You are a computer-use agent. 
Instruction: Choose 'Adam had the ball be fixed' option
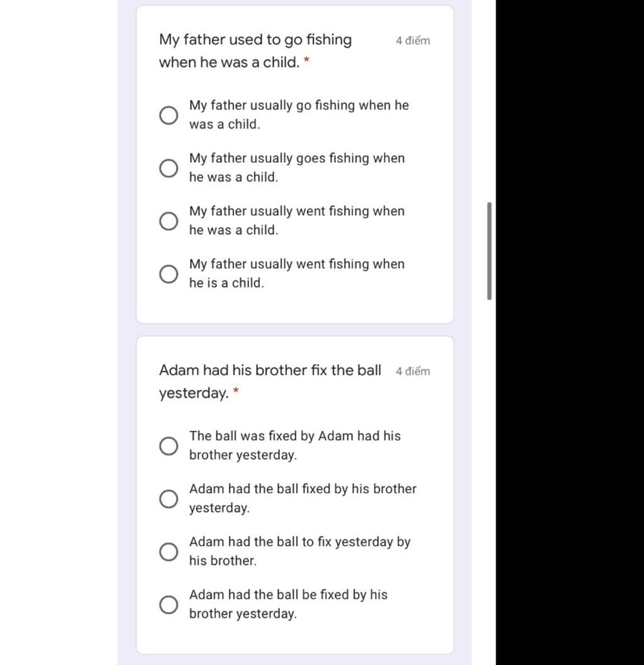pos(169,605)
